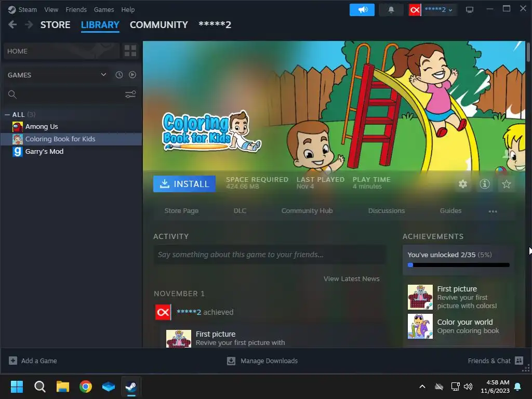The height and width of the screenshot is (399, 532).
Task: Open game settings gear icon
Action: click(x=463, y=184)
